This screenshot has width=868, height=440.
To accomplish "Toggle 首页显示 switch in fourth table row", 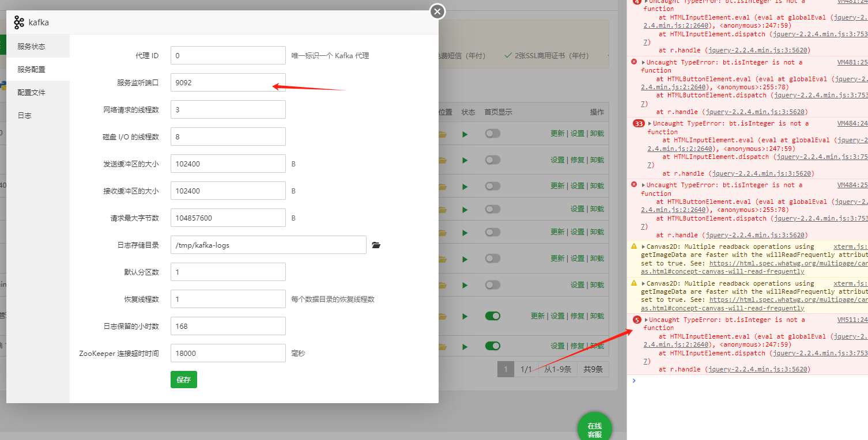I will 492,208.
